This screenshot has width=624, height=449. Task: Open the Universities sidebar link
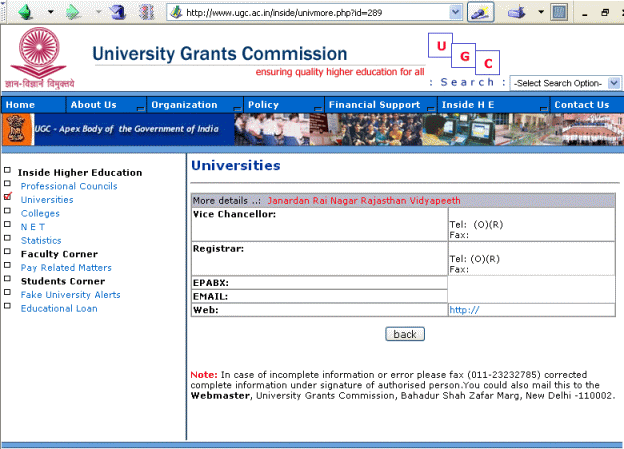(47, 200)
